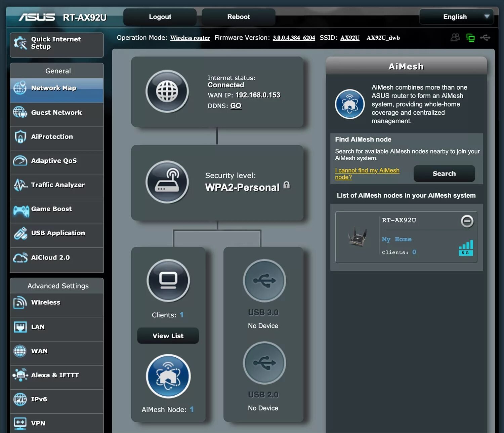Screen dimensions: 504x433
Task: Open VPN settings
Action: (57, 423)
